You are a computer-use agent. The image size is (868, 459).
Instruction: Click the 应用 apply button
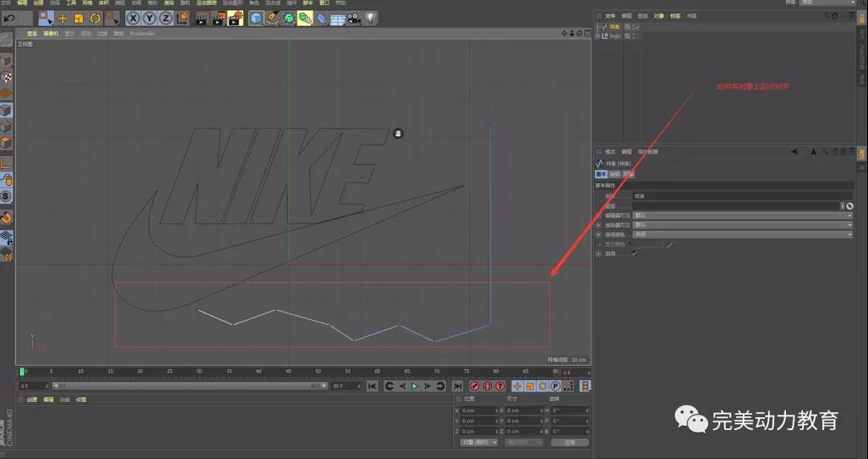tap(570, 442)
